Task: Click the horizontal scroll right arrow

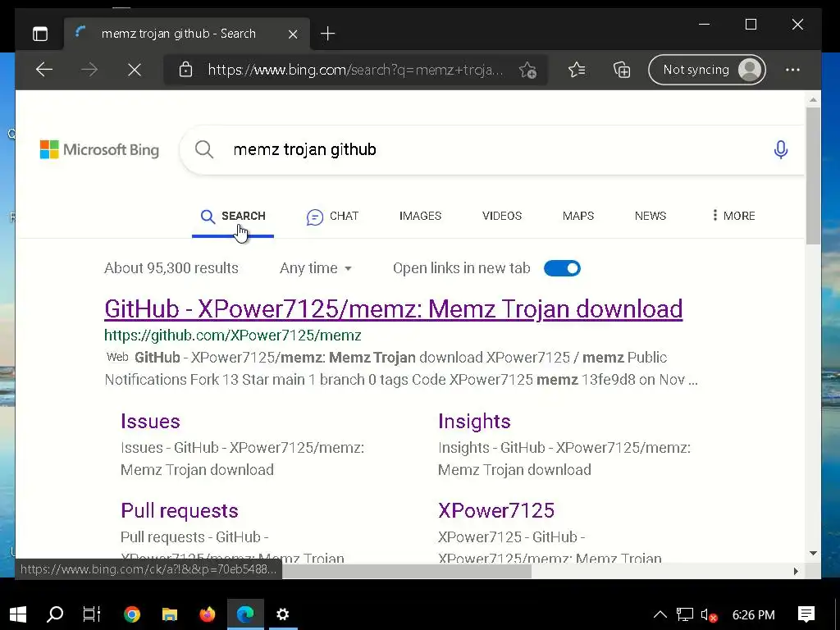Action: [x=796, y=572]
